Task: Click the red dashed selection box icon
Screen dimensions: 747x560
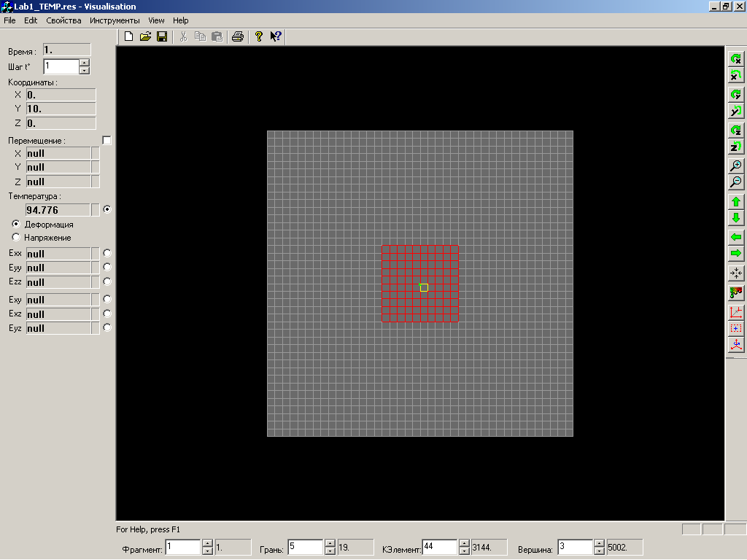Action: click(x=736, y=329)
